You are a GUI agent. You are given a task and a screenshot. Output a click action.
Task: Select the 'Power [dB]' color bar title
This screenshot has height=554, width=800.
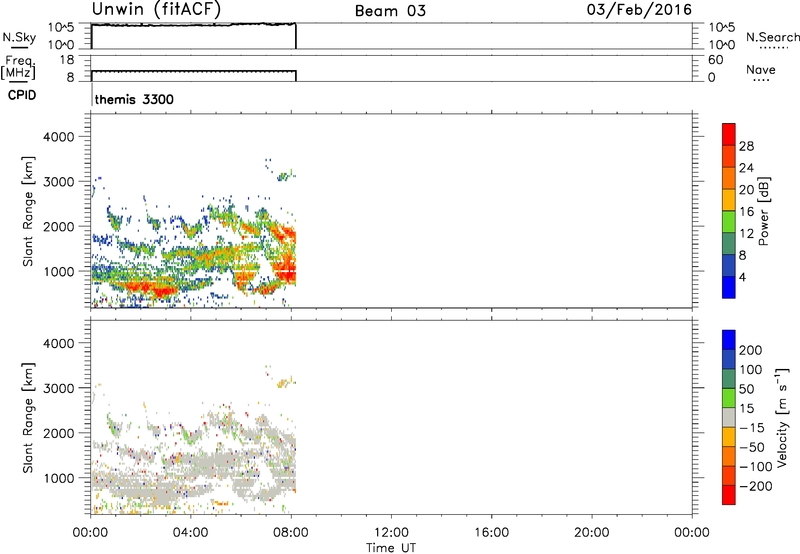[764, 211]
